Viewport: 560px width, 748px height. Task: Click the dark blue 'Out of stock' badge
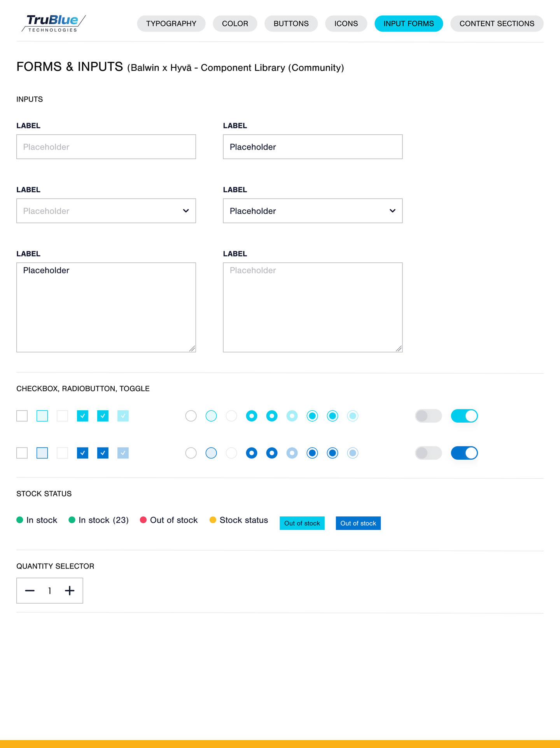(x=358, y=523)
